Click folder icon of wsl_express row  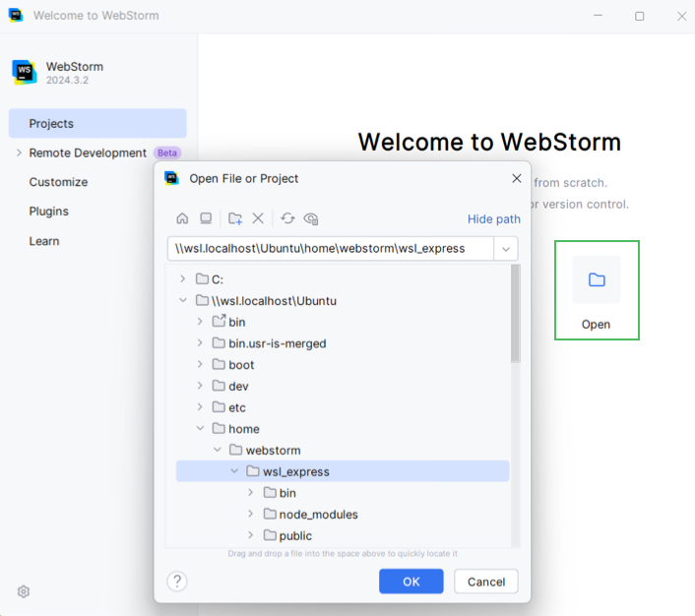pos(253,471)
